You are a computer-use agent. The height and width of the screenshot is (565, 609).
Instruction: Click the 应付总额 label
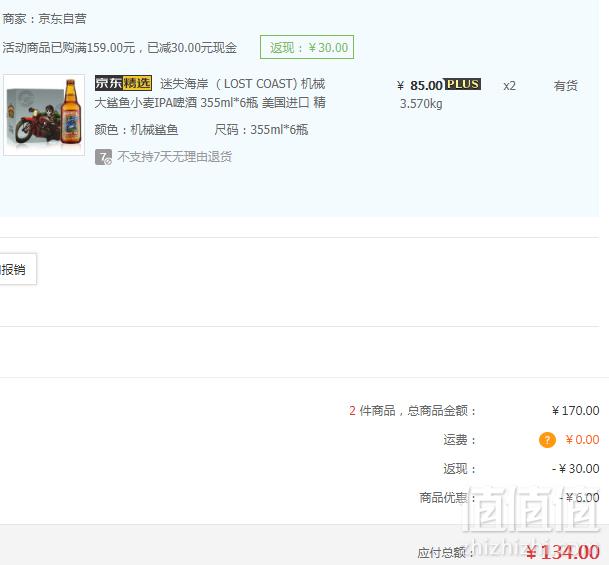point(446,553)
